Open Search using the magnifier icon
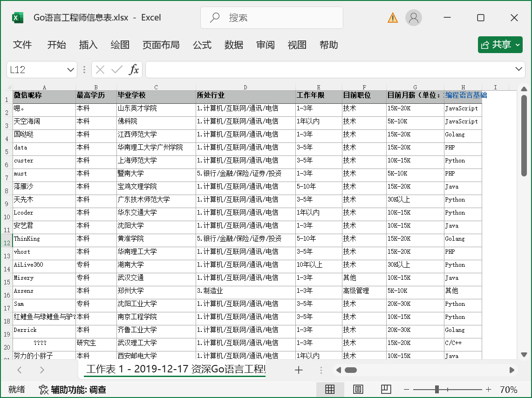 tap(214, 17)
